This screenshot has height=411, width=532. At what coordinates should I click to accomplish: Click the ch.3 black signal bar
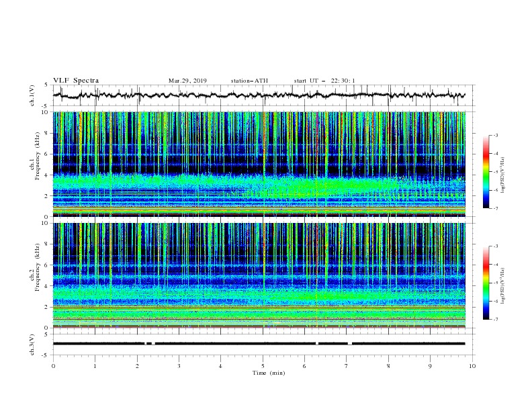point(259,344)
